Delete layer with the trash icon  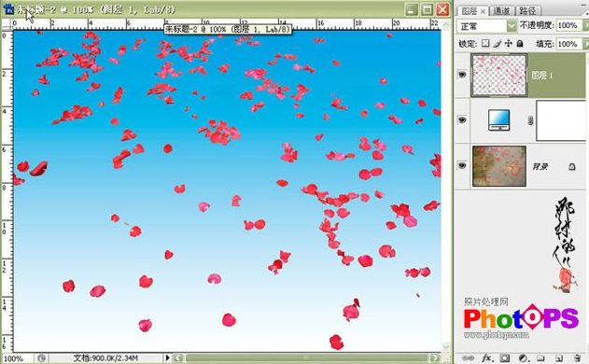578,357
